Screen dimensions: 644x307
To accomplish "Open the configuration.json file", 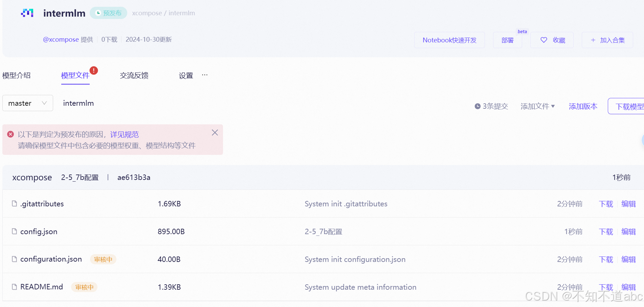I will (x=51, y=259).
